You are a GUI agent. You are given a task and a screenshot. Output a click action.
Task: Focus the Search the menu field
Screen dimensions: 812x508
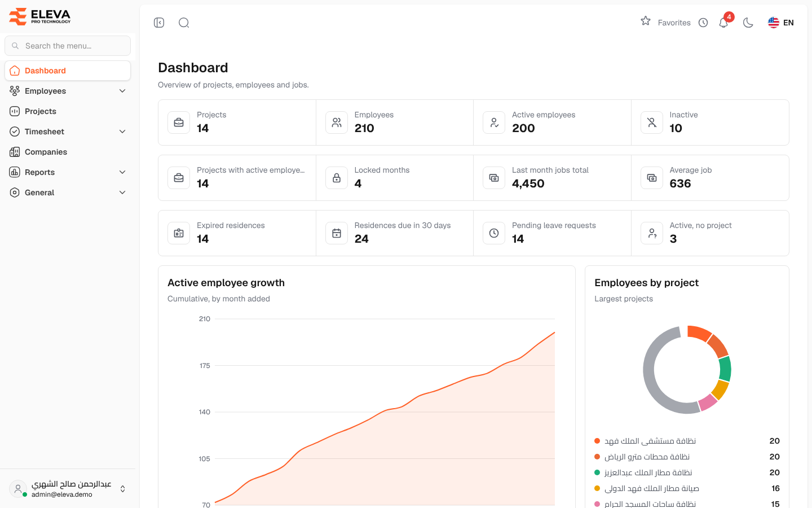point(68,46)
